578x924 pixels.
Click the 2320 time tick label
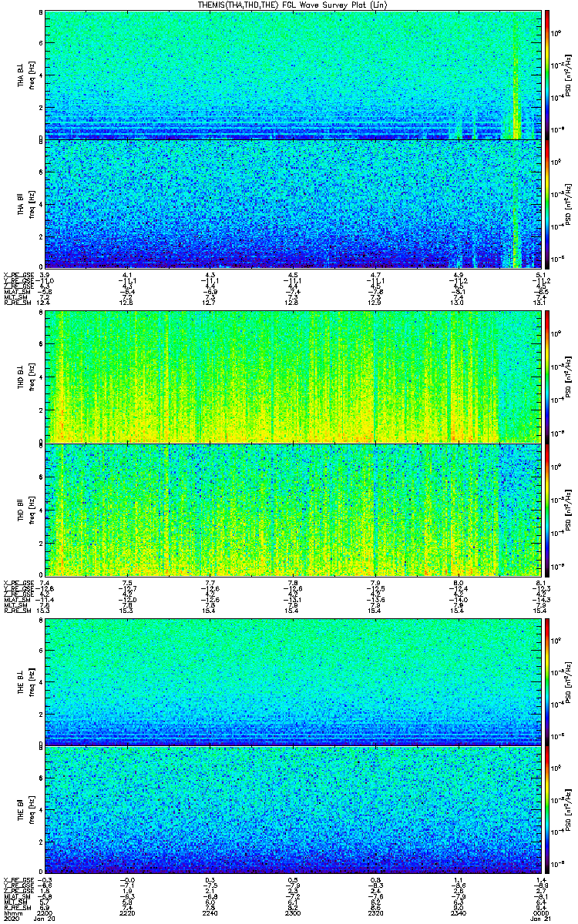(x=375, y=912)
